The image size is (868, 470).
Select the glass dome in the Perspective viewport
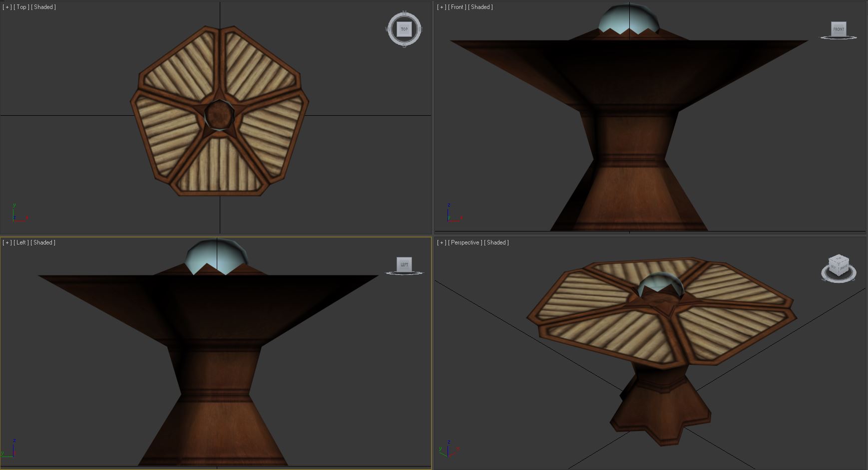click(x=662, y=284)
